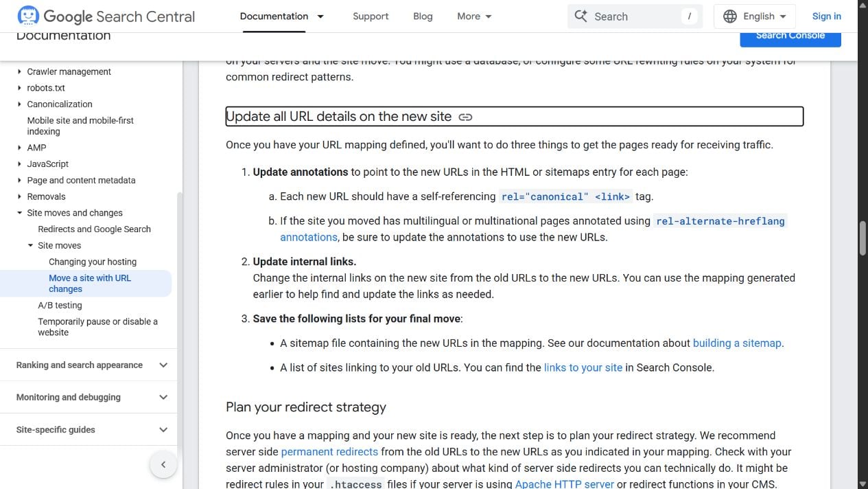Screen dimensions: 868x489
Task: Click the page scrollbar down arrow
Action: (863, 484)
